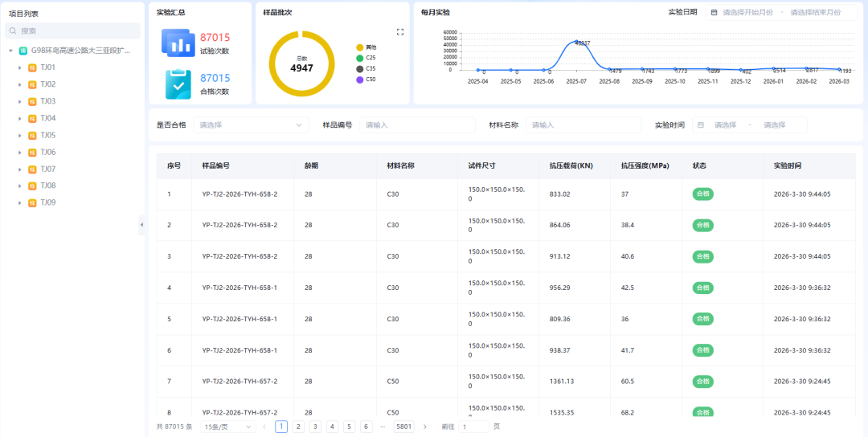Image resolution: width=868 pixels, height=437 pixels.
Task: Toggle the C25 legend entry
Action: tap(366, 58)
